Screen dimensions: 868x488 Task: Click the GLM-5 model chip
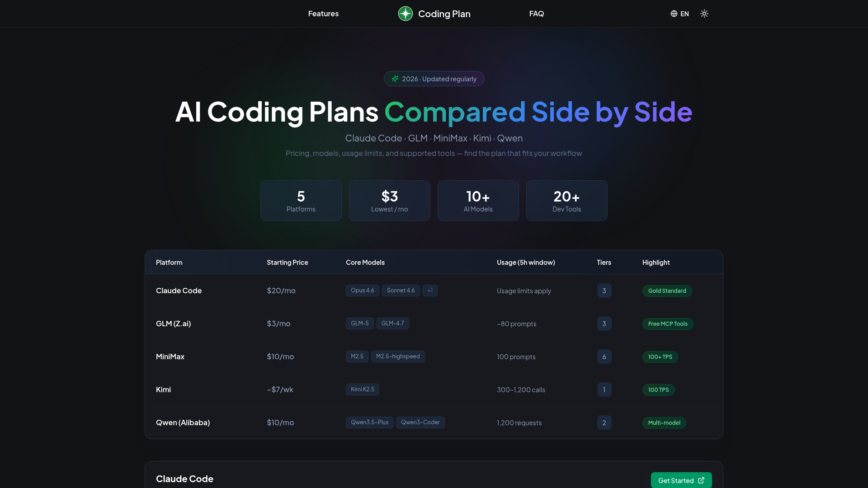point(360,324)
